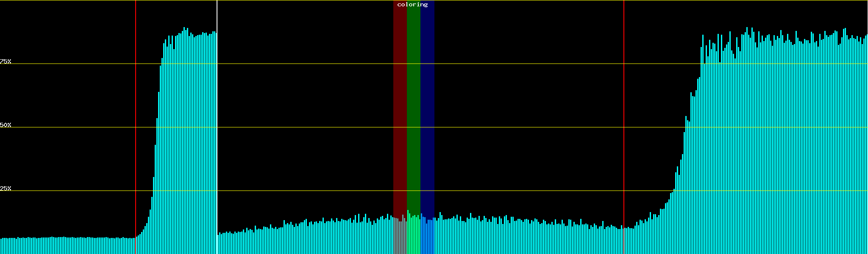This screenshot has width=868, height=254.
Task: Click the white vertical marker line
Action: tap(217, 127)
